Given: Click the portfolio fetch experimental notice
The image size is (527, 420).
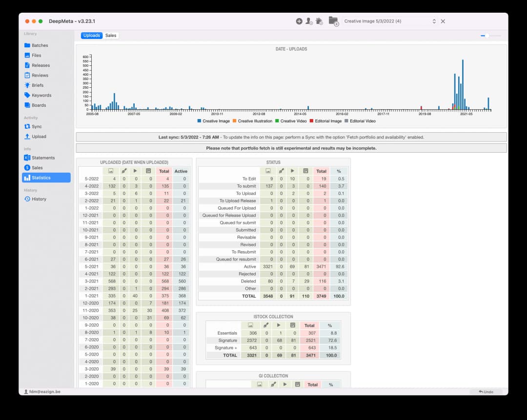Looking at the screenshot, I should [291, 148].
